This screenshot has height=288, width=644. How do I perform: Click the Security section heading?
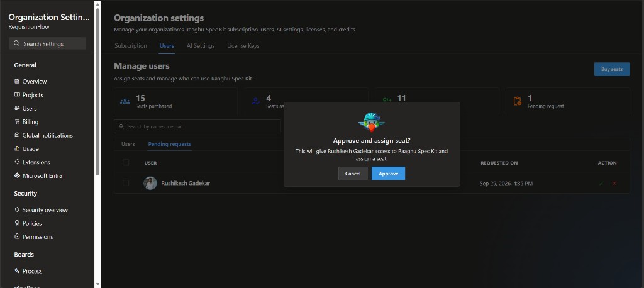25,194
